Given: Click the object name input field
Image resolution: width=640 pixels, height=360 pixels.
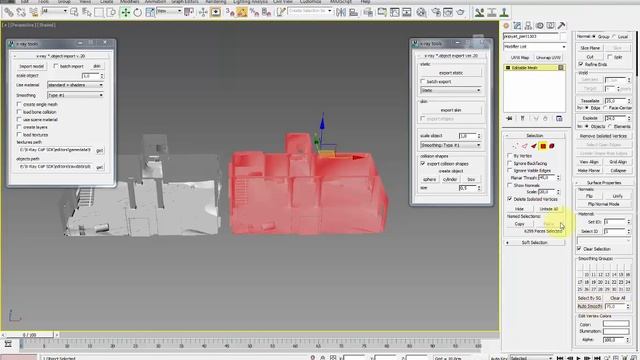Looking at the screenshot, I should click(531, 37).
